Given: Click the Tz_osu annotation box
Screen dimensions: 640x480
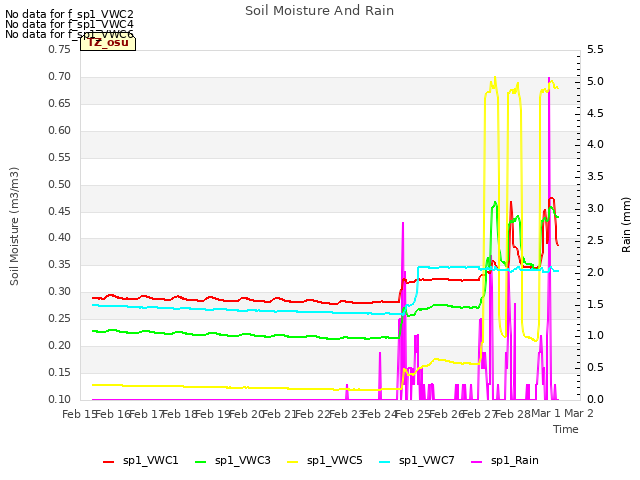Looking at the screenshot, I should pos(108,43).
